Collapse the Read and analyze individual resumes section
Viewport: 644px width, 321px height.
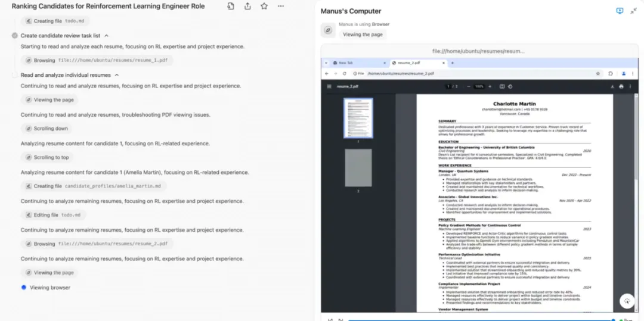[117, 75]
